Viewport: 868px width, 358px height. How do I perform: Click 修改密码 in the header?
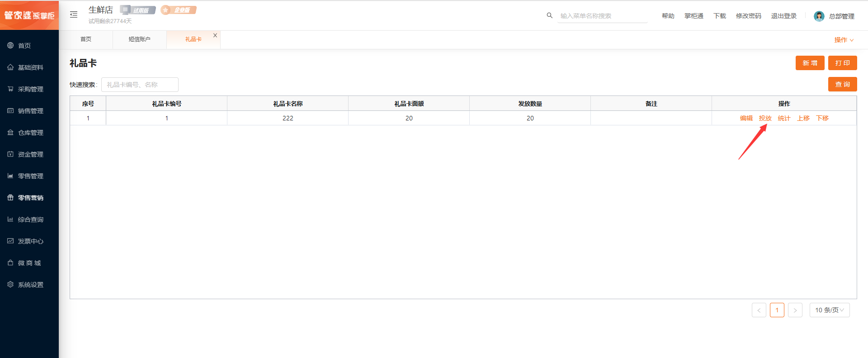pyautogui.click(x=749, y=16)
